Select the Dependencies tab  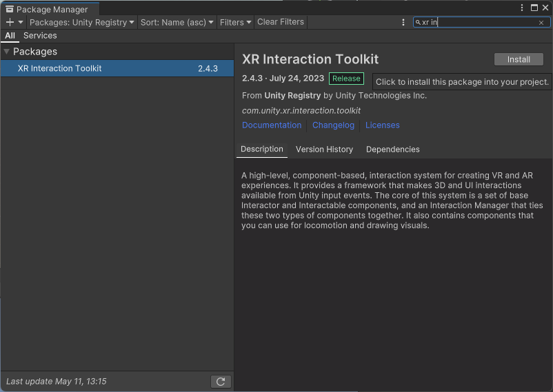point(392,149)
